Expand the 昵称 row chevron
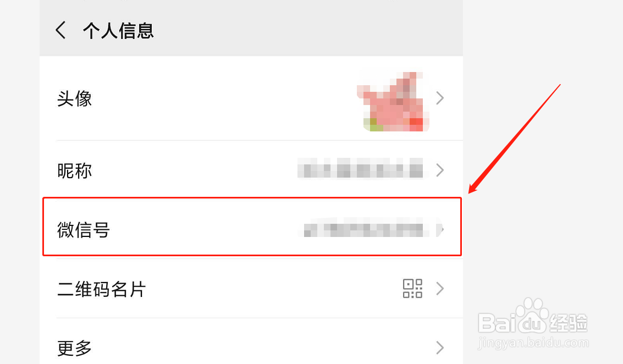The image size is (623, 364). tap(439, 170)
